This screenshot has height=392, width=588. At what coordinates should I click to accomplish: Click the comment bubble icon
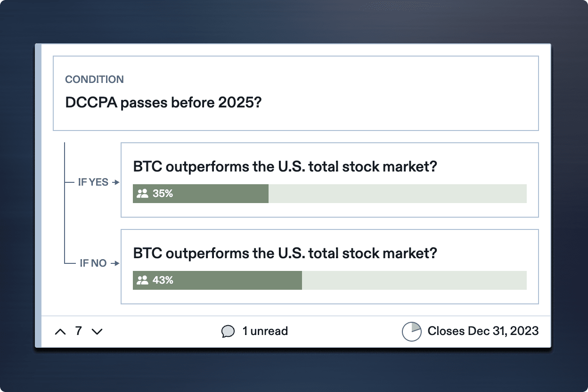[x=228, y=332]
